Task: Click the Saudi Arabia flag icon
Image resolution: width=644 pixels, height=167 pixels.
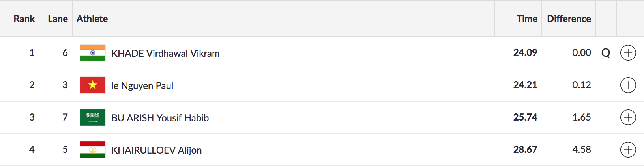Action: point(93,117)
